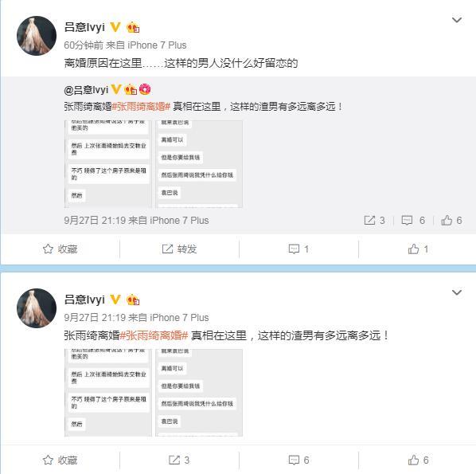Open comments showing 6 on the second post
The height and width of the screenshot is (474, 476).
(x=298, y=460)
